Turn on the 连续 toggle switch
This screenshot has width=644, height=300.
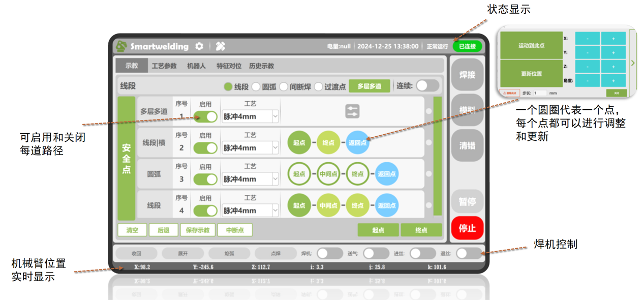(427, 86)
